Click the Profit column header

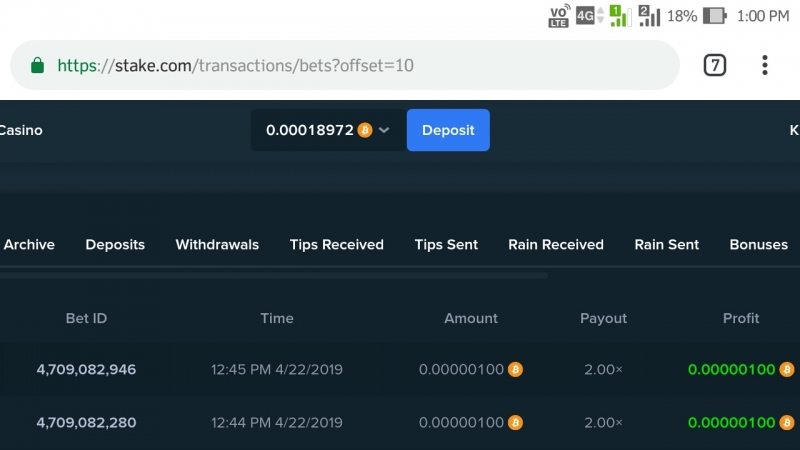[741, 318]
